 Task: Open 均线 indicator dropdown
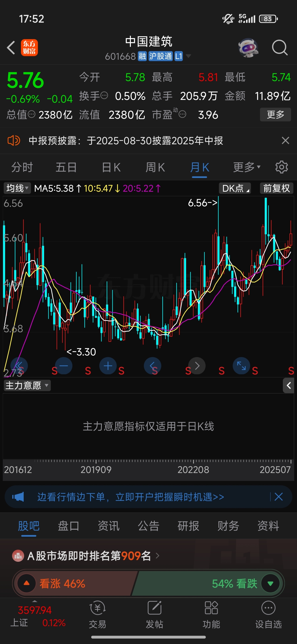17,188
